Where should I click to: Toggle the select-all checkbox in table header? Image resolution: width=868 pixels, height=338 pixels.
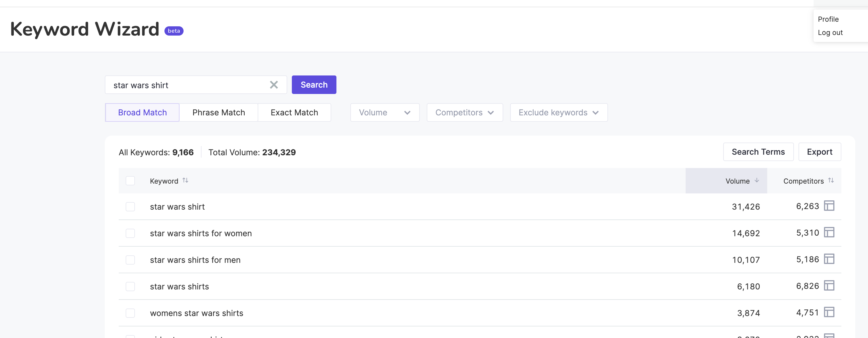tap(130, 180)
